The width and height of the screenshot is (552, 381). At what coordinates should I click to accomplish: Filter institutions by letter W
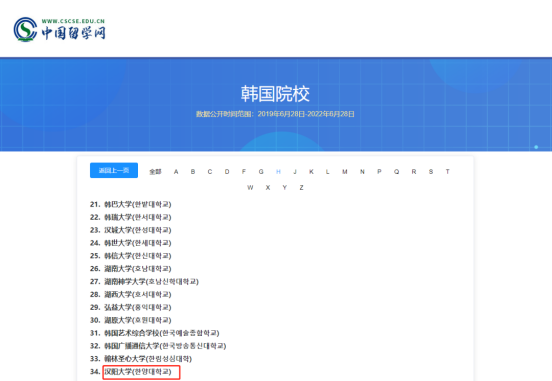[x=250, y=188]
